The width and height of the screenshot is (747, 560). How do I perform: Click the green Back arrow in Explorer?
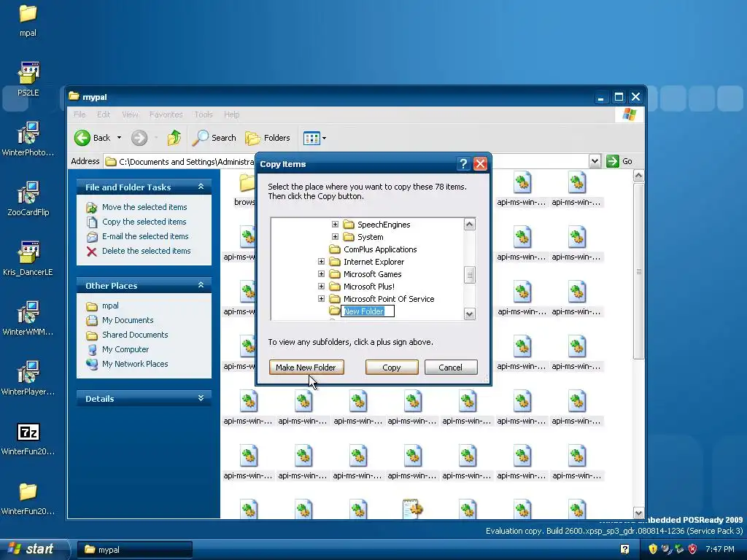[82, 138]
